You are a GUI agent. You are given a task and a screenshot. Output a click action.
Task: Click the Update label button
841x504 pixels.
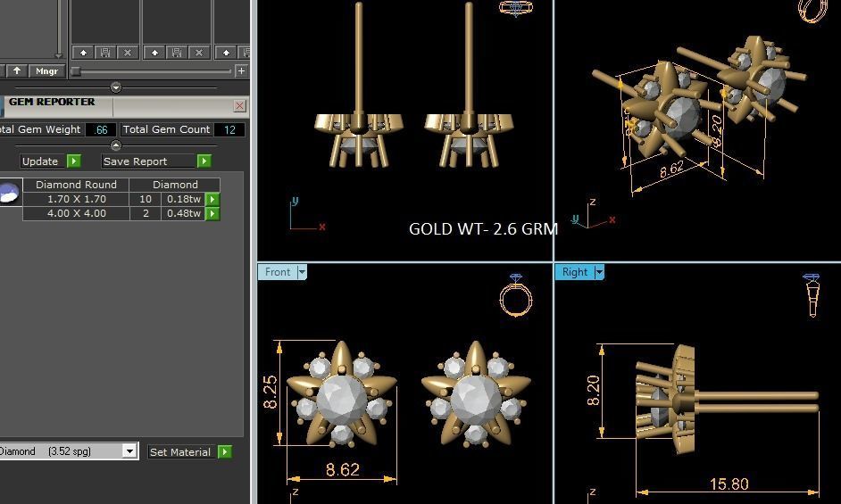[43, 161]
